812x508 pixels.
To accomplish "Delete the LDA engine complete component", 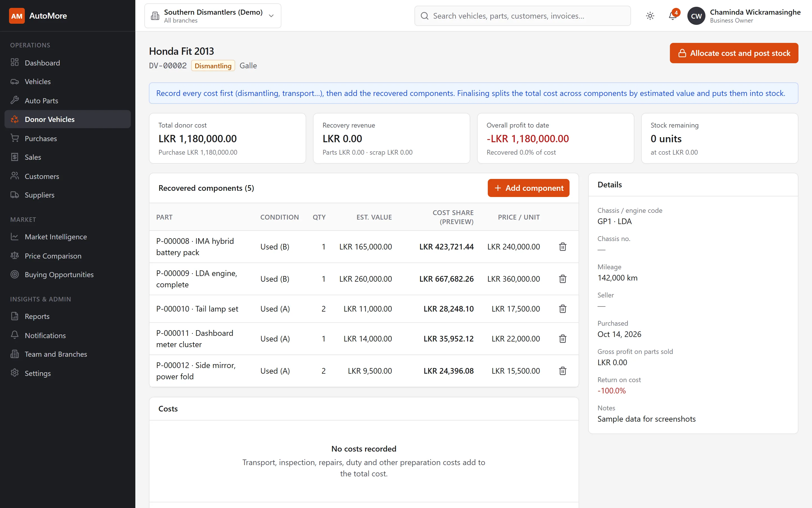I will click(x=563, y=279).
